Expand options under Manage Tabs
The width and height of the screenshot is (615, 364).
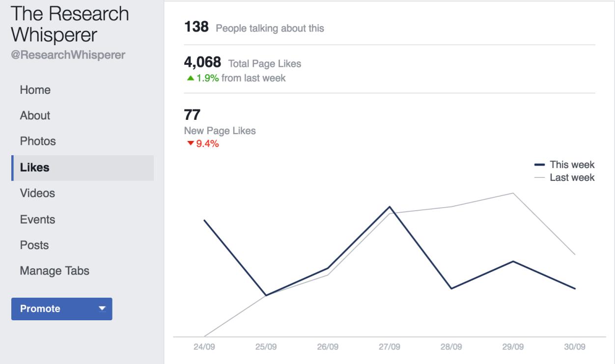[54, 271]
